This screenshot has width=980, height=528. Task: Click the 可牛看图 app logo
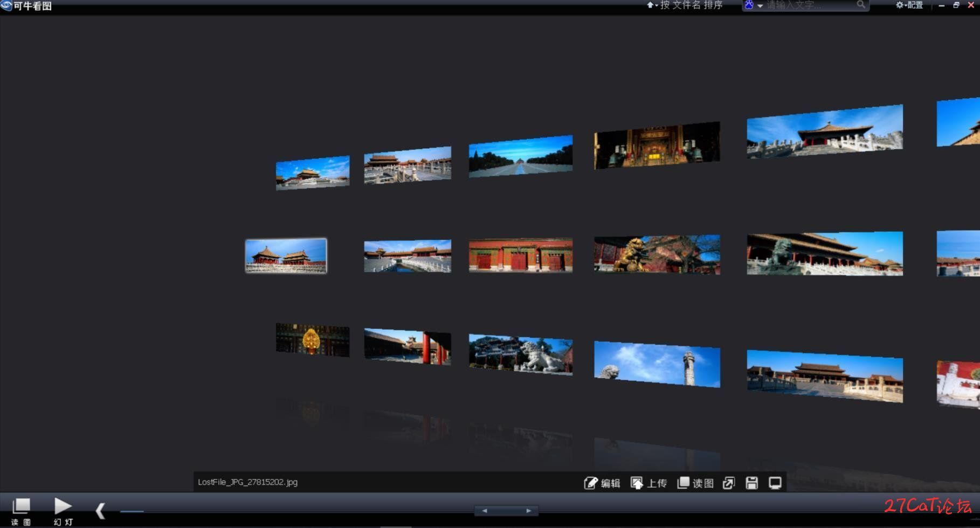pyautogui.click(x=6, y=5)
